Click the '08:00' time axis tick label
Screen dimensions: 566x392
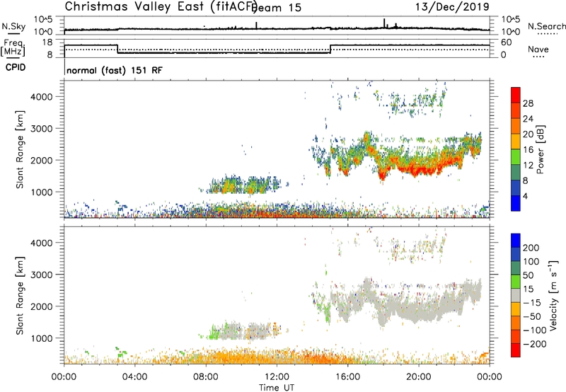[x=206, y=377]
